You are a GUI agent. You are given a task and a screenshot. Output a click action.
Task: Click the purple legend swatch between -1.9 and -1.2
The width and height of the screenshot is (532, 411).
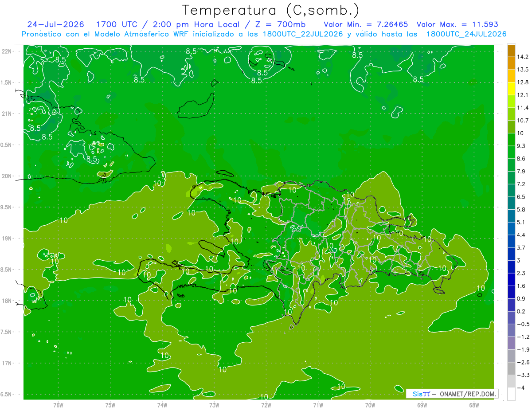pyautogui.click(x=511, y=343)
